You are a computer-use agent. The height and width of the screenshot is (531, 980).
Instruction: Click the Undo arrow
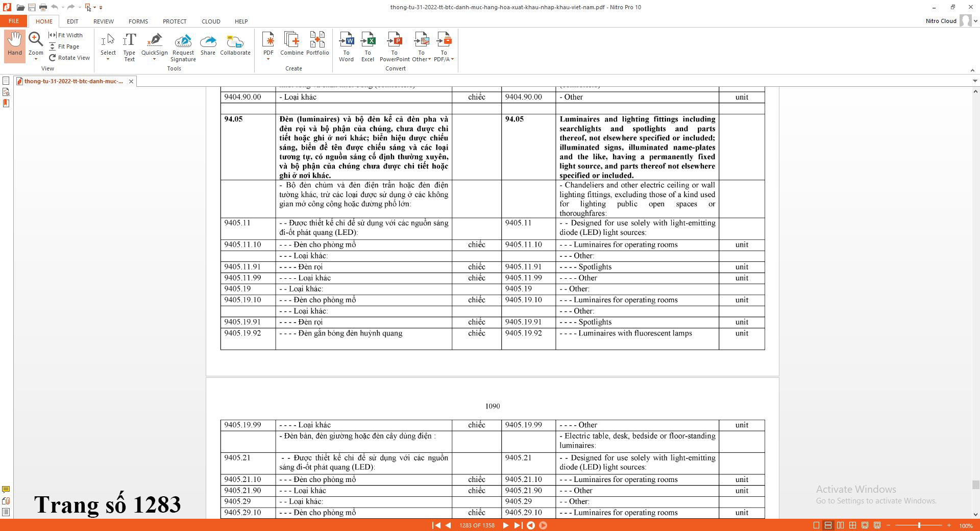pyautogui.click(x=55, y=7)
